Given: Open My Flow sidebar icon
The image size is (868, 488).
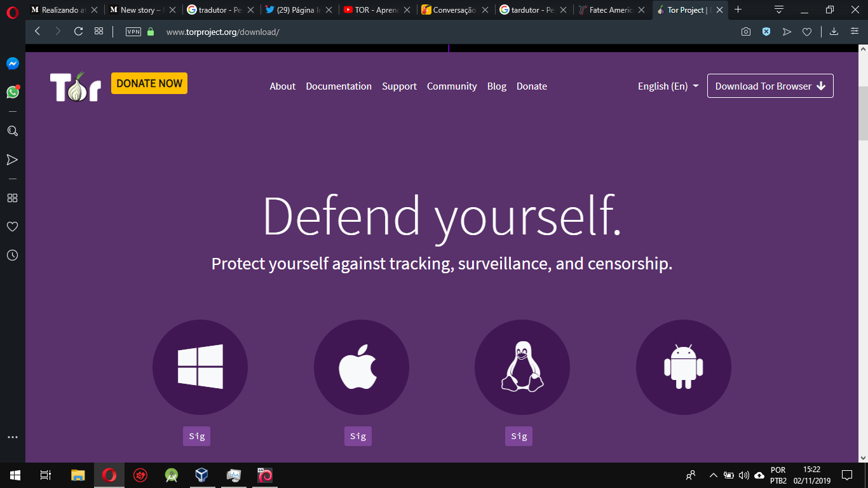Looking at the screenshot, I should [x=12, y=159].
